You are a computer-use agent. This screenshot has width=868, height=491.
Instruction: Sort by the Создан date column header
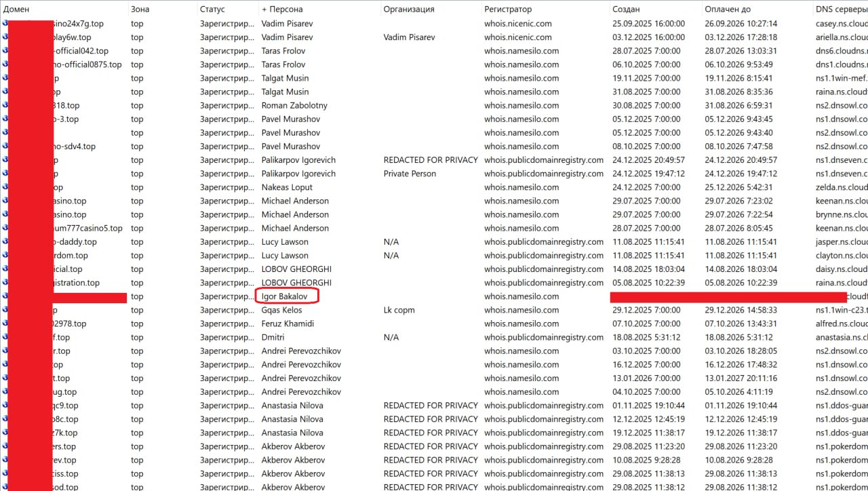tap(626, 9)
